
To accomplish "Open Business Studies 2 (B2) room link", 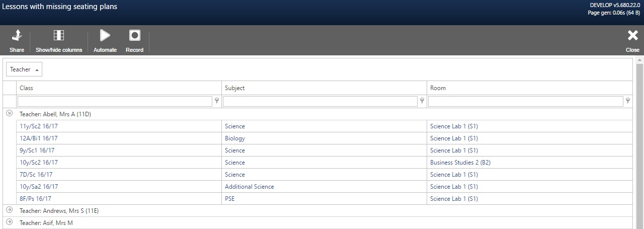I will pos(460,163).
